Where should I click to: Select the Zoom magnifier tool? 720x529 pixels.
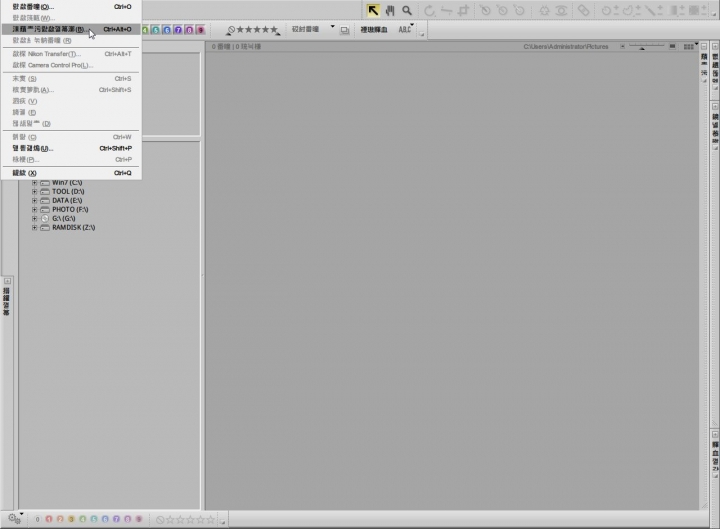(407, 11)
